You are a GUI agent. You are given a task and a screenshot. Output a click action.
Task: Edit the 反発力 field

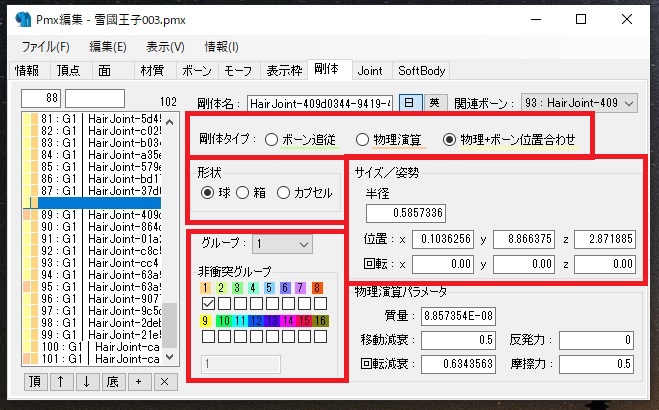596,340
